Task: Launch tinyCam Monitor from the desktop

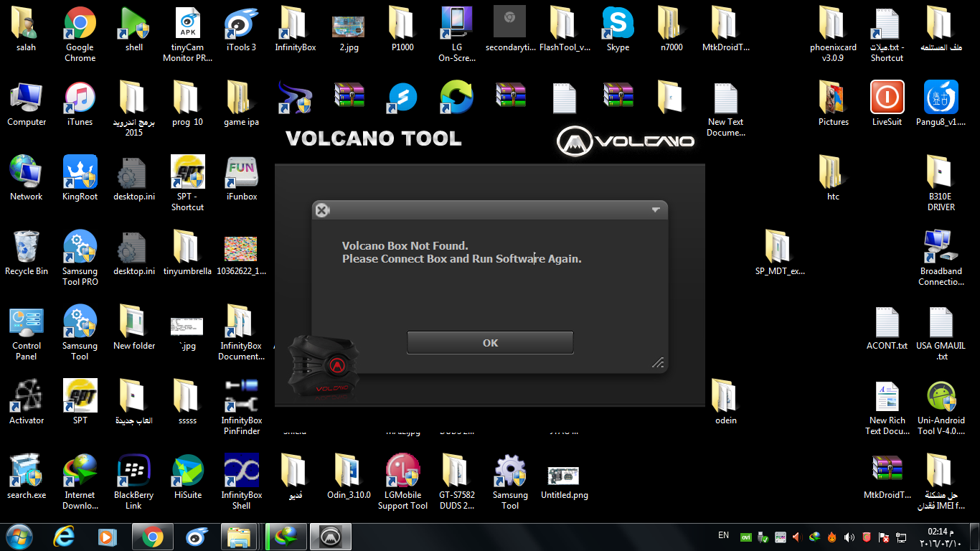Action: pyautogui.click(x=187, y=34)
